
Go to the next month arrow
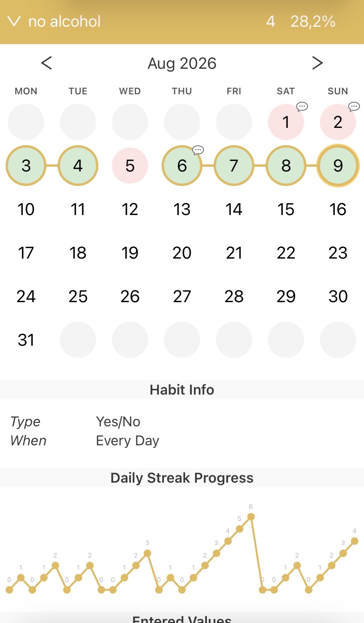click(x=317, y=63)
